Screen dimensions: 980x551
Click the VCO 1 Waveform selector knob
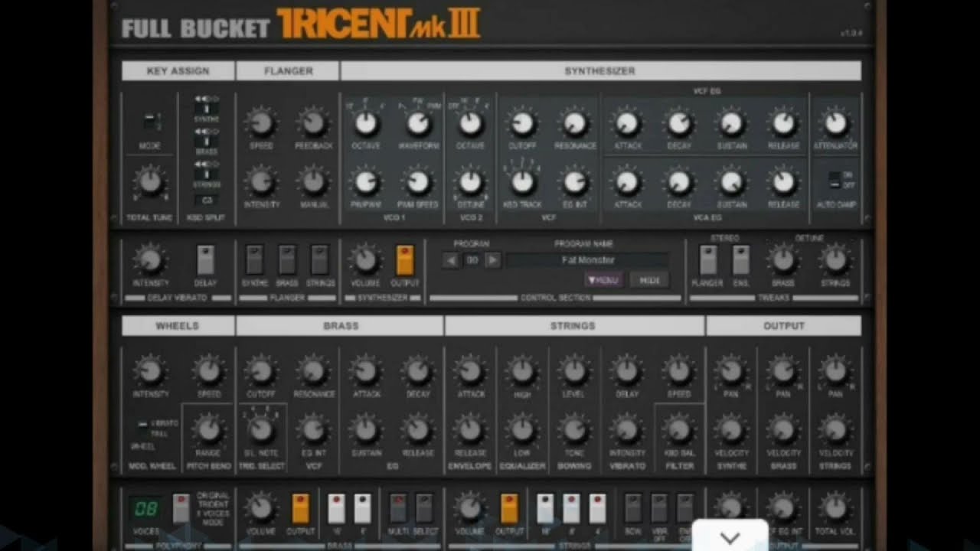click(x=418, y=123)
